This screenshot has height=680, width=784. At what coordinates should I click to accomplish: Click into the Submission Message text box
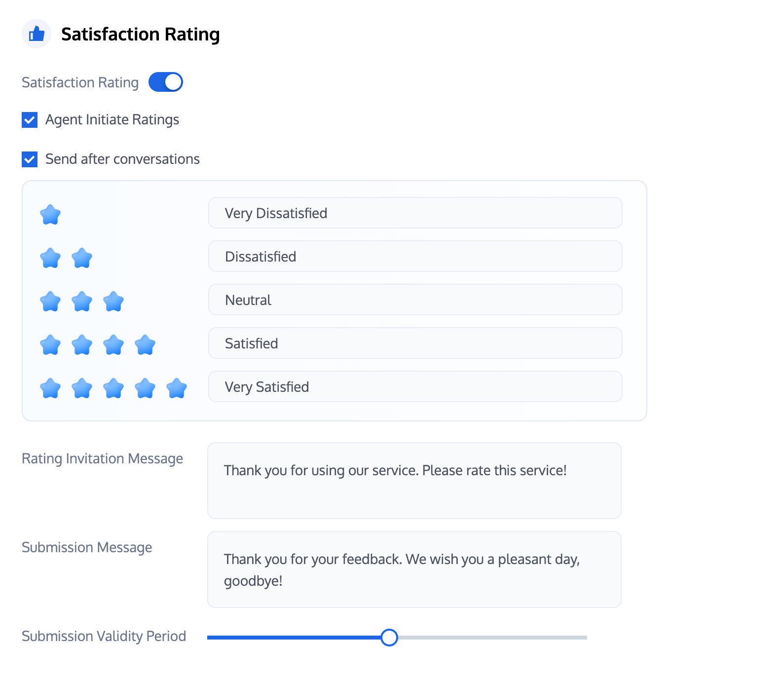(x=414, y=569)
